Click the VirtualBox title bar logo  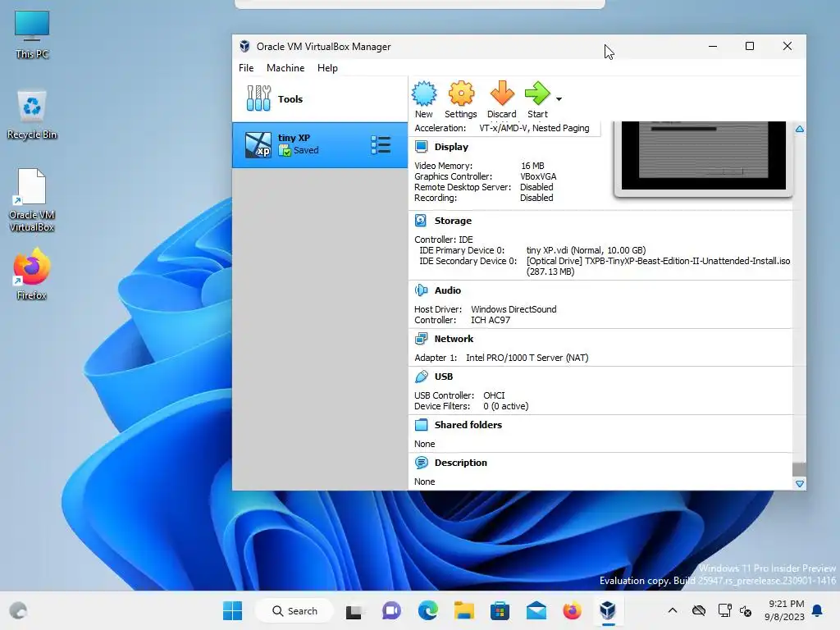tap(244, 47)
